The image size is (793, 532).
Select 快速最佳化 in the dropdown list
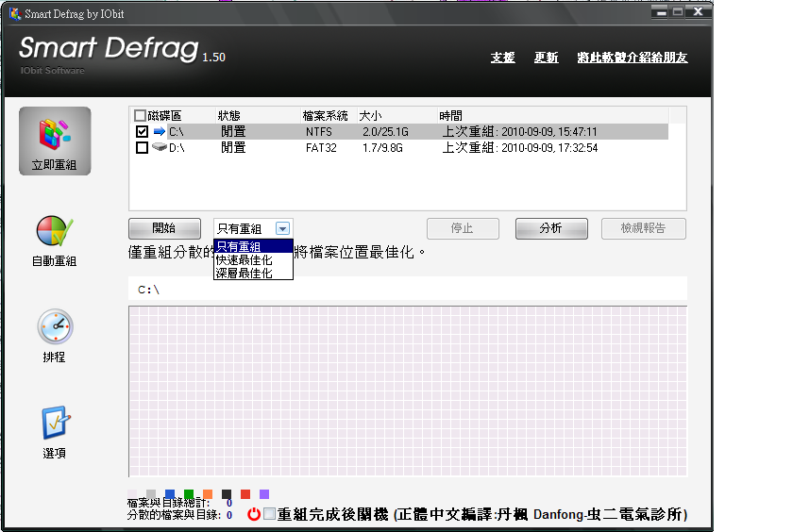tap(253, 259)
